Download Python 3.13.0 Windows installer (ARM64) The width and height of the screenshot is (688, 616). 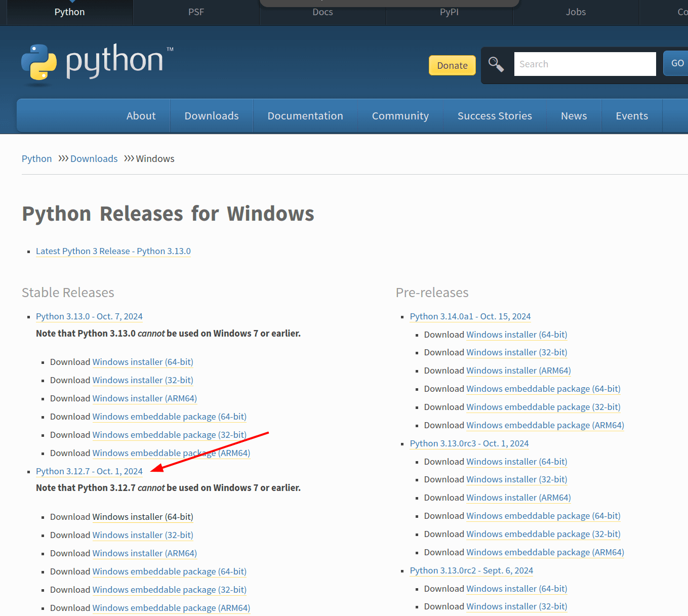point(145,398)
